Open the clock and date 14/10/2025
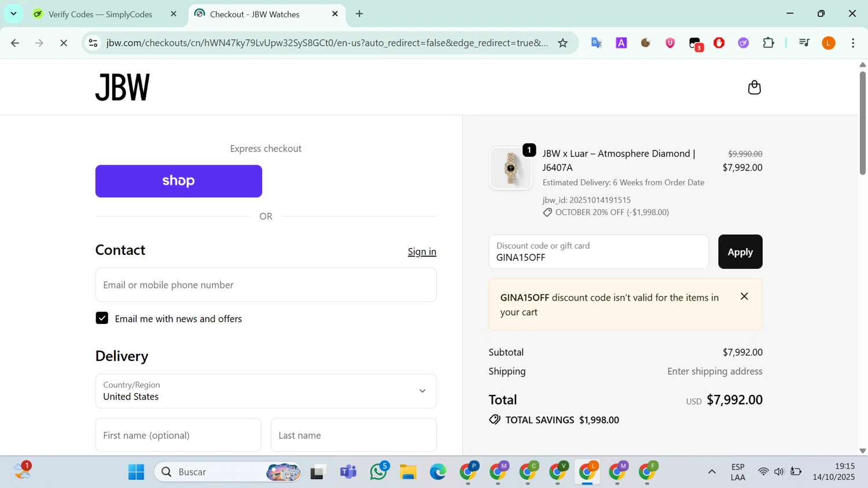 tap(834, 472)
